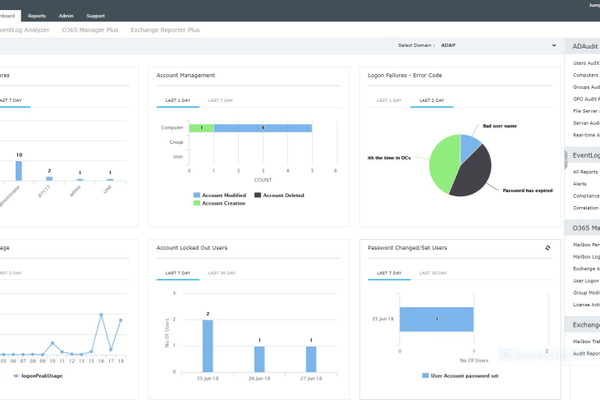
Task: Click the dark pie slice Password has expired
Action: [x=472, y=171]
